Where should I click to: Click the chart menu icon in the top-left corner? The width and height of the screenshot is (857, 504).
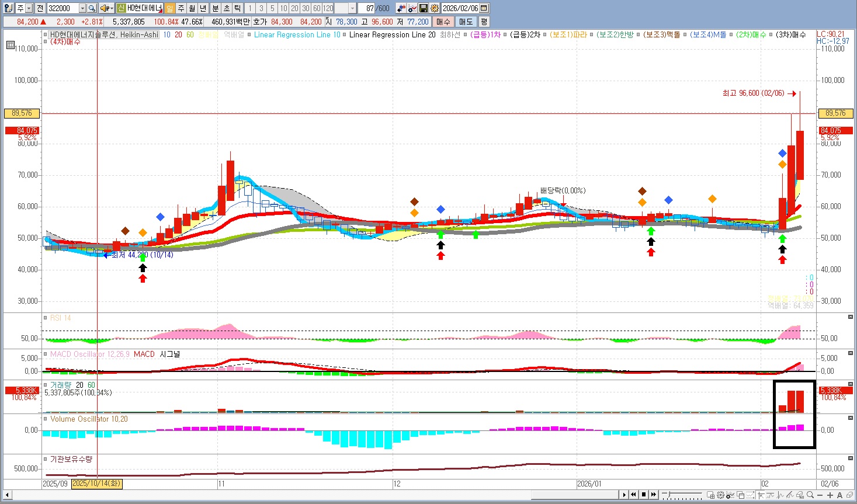[x=8, y=8]
